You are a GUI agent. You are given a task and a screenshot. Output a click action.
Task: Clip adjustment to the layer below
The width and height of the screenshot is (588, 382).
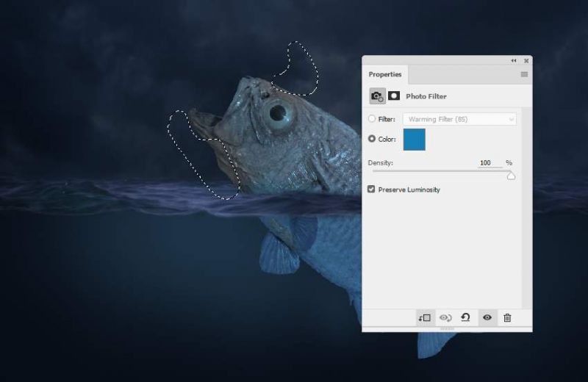[425, 318]
